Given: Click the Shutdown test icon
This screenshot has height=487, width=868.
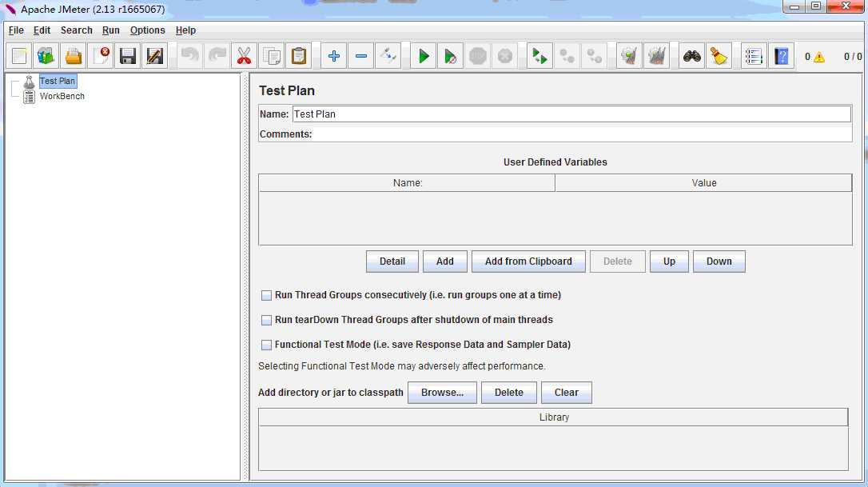Looking at the screenshot, I should (x=505, y=56).
